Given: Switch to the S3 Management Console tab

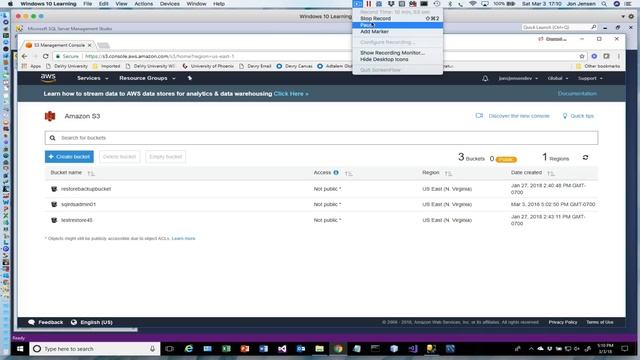Looking at the screenshot, I should 59,45.
